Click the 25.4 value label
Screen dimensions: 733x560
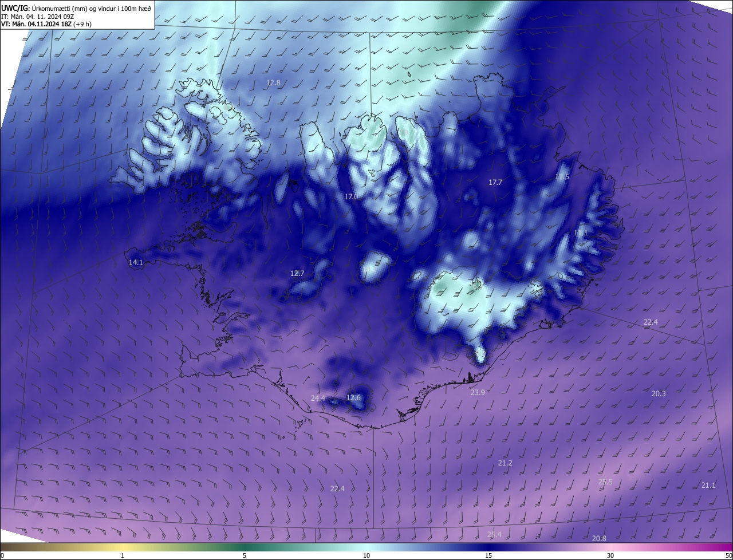(x=494, y=534)
